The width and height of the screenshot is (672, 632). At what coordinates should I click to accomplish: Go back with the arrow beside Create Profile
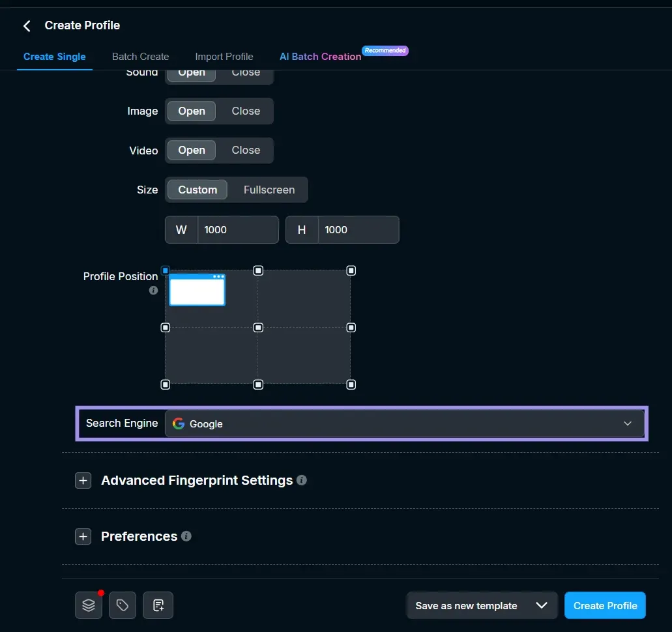click(27, 25)
